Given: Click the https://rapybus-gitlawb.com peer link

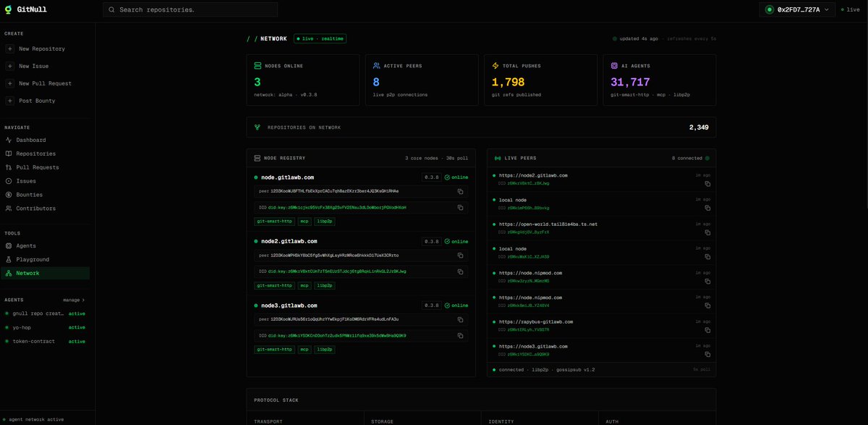Looking at the screenshot, I should [x=536, y=321].
